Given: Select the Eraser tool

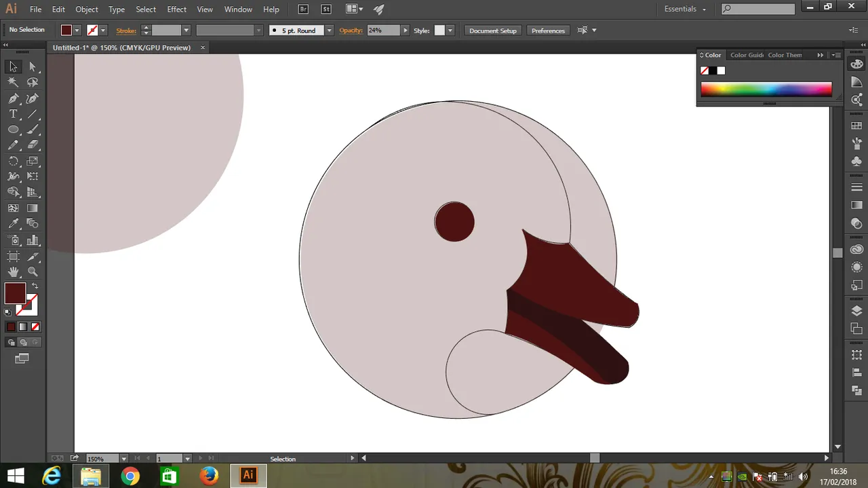Looking at the screenshot, I should point(33,145).
